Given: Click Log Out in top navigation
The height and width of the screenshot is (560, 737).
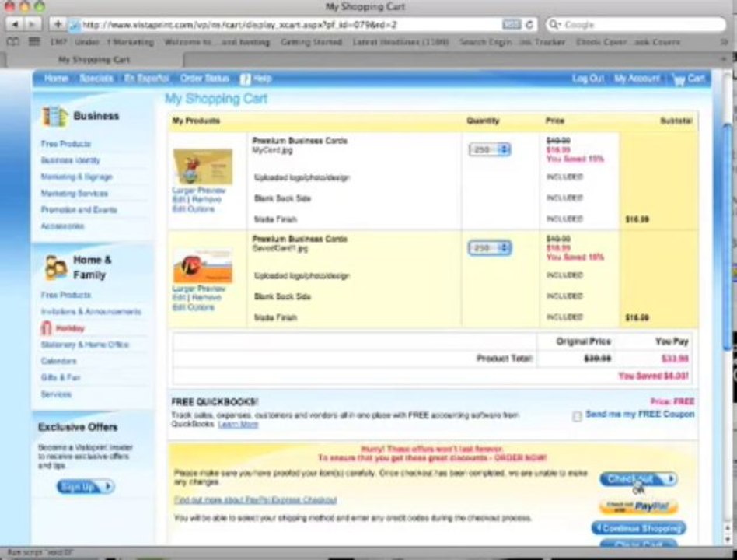Looking at the screenshot, I should pos(588,79).
